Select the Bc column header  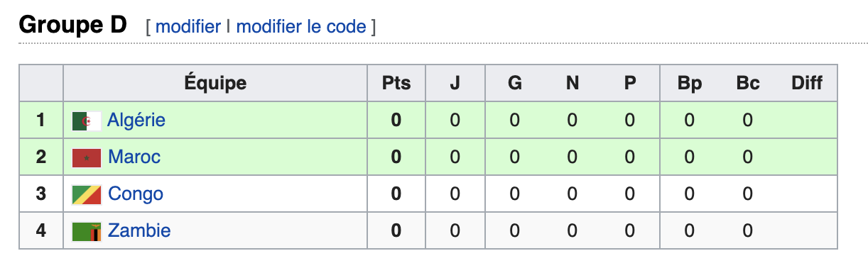click(x=748, y=83)
